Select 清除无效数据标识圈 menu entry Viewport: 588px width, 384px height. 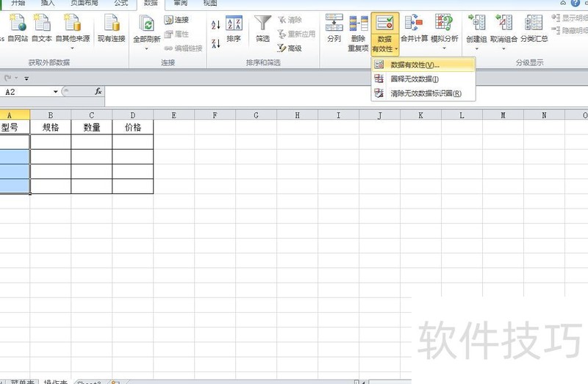(x=423, y=93)
